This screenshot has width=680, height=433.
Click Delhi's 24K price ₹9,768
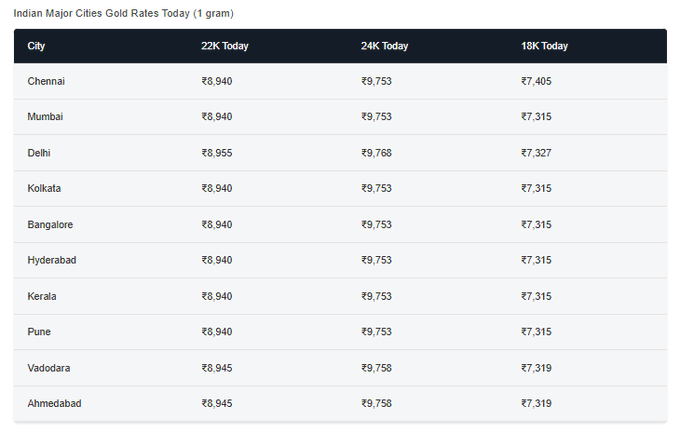[x=376, y=153]
